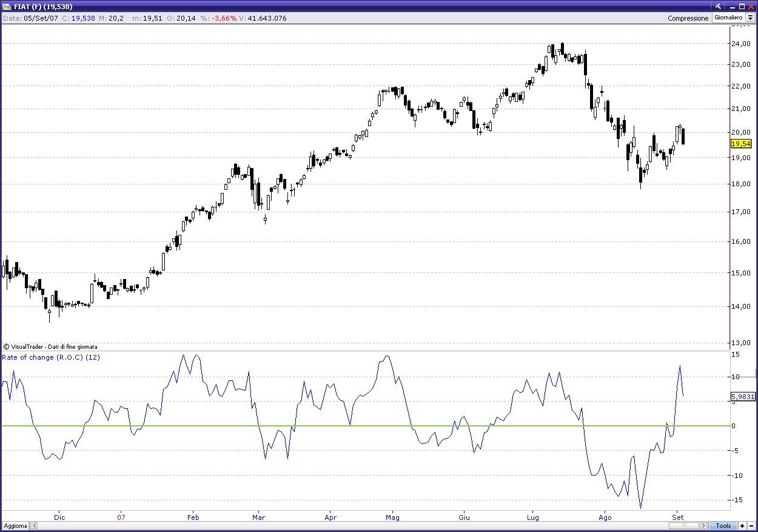This screenshot has height=532, width=758.
Task: Click the Aggiorna button
Action: (15, 526)
